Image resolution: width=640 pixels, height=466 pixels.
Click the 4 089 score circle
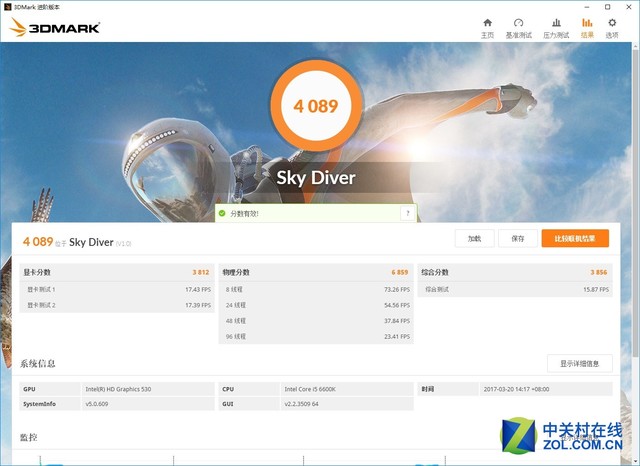click(x=316, y=106)
